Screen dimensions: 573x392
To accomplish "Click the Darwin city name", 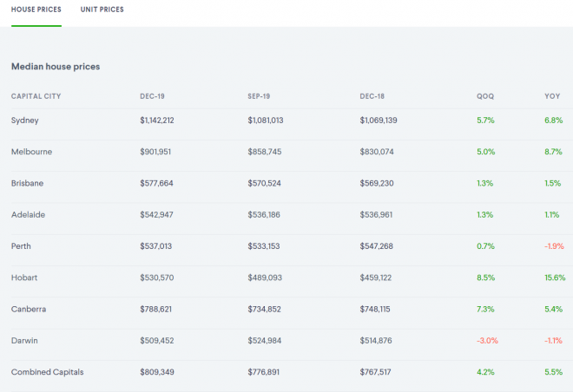I will point(24,341).
